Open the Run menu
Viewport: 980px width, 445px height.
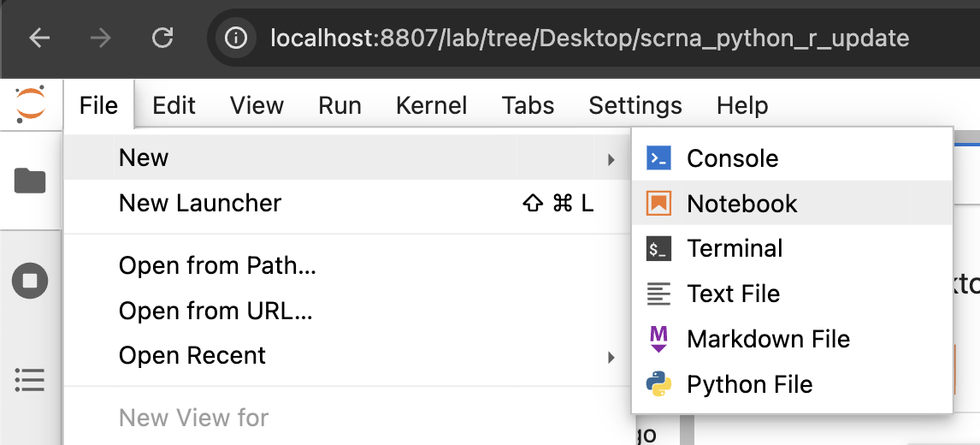click(x=340, y=105)
